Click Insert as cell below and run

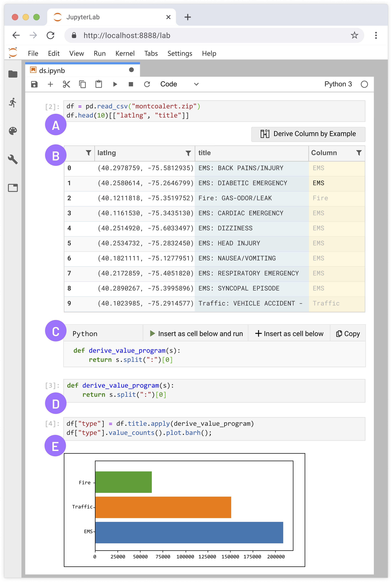tap(196, 334)
